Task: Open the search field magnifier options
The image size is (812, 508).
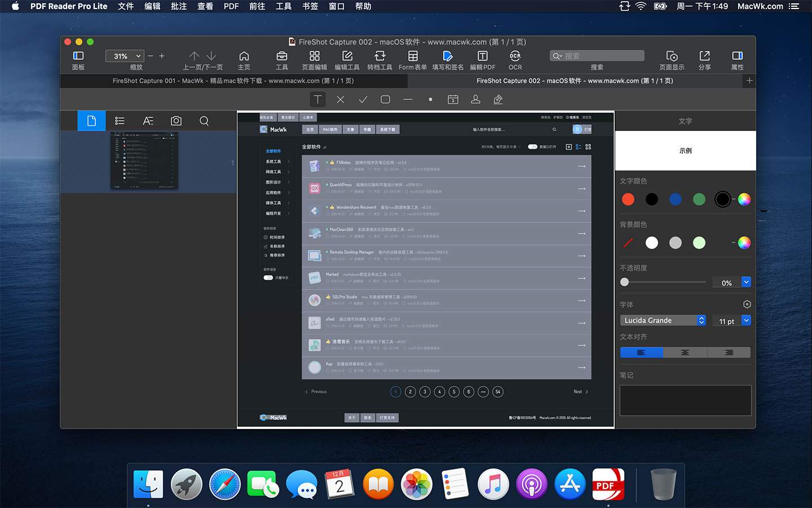Action: (557, 56)
